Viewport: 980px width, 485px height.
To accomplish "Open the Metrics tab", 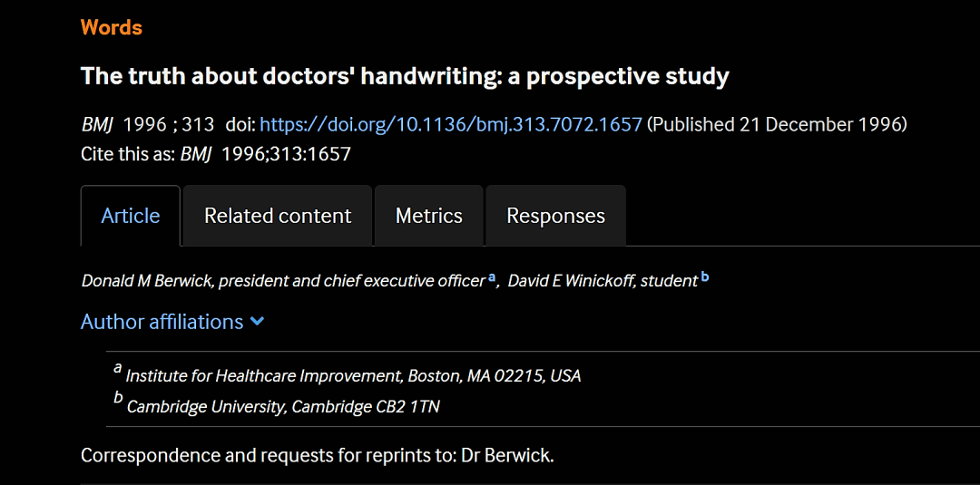I will click(x=428, y=216).
